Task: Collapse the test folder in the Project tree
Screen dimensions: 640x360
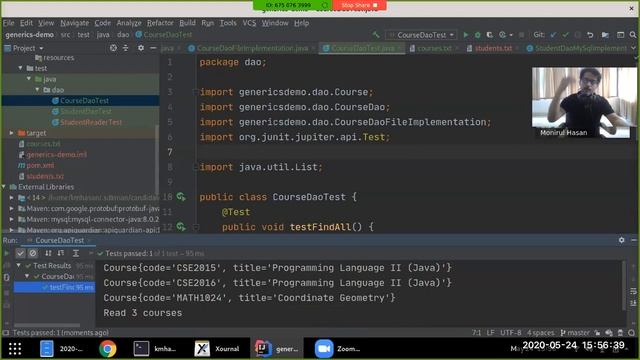Action: pos(20,68)
